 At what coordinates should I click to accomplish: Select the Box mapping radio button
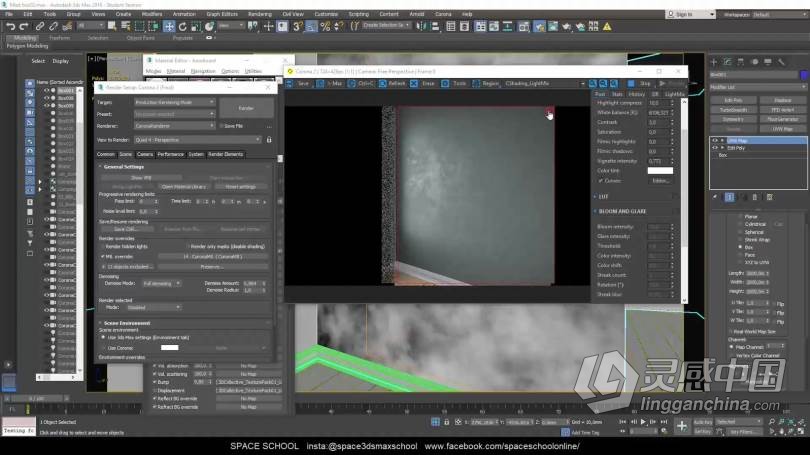pos(740,247)
